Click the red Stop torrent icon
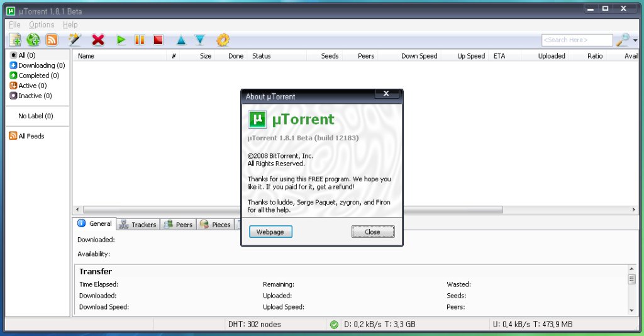Screen dimensions: 644x336 (x=158, y=40)
